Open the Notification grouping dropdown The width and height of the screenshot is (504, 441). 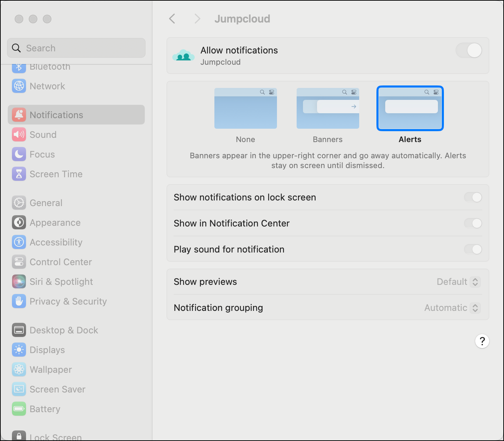[x=452, y=308]
